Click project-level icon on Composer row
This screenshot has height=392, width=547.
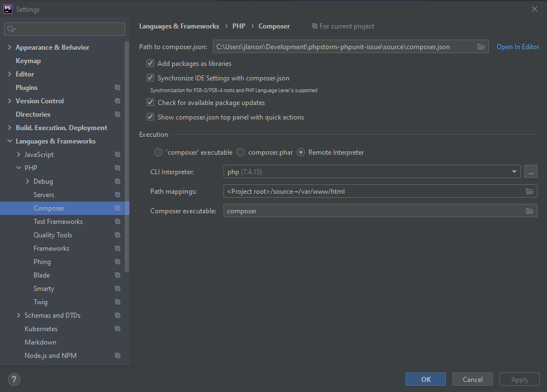coord(117,208)
